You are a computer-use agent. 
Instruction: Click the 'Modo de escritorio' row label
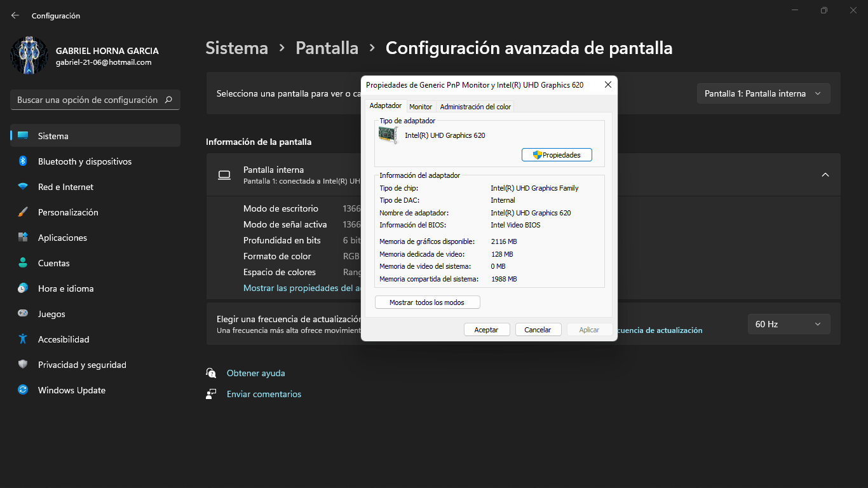(x=281, y=208)
